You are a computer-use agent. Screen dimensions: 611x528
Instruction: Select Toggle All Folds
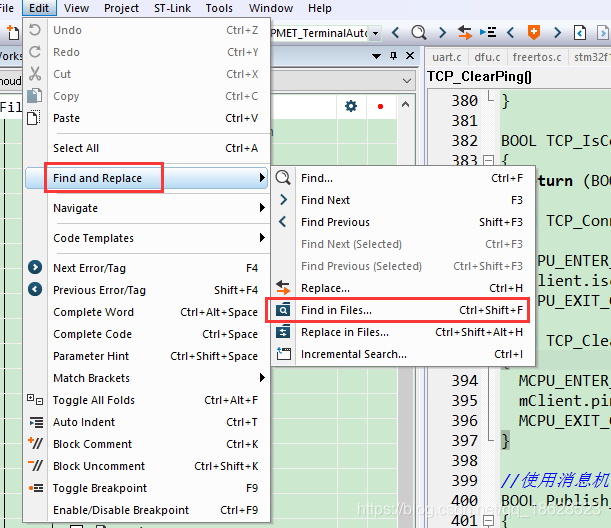coord(146,400)
